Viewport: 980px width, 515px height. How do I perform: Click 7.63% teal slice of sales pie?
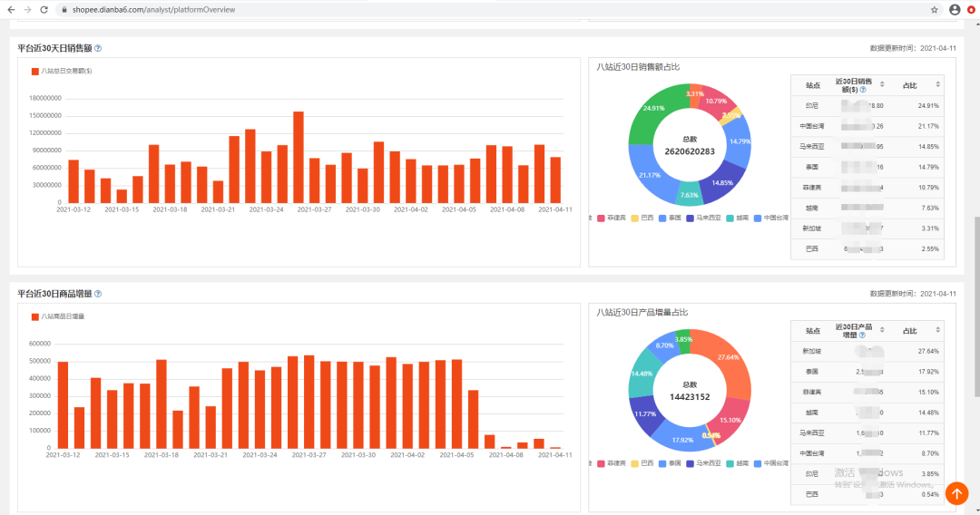[690, 195]
